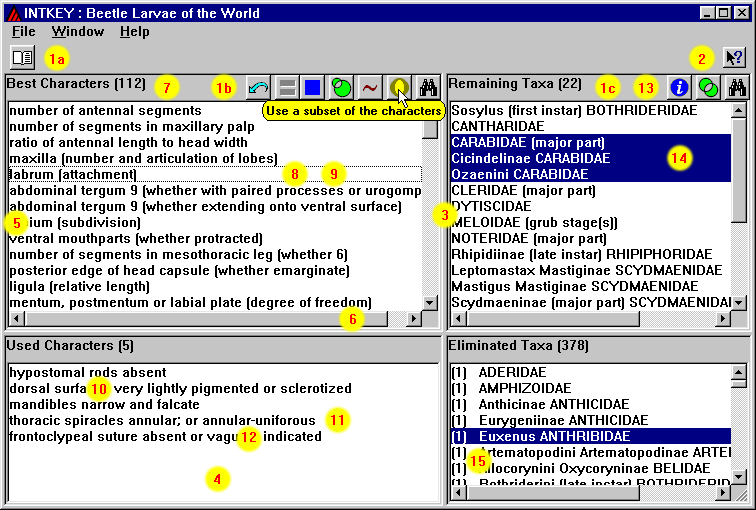Click up arrow of Remaining Taxa scrollbar
Viewport: 756px width, 510px height.
(x=739, y=111)
